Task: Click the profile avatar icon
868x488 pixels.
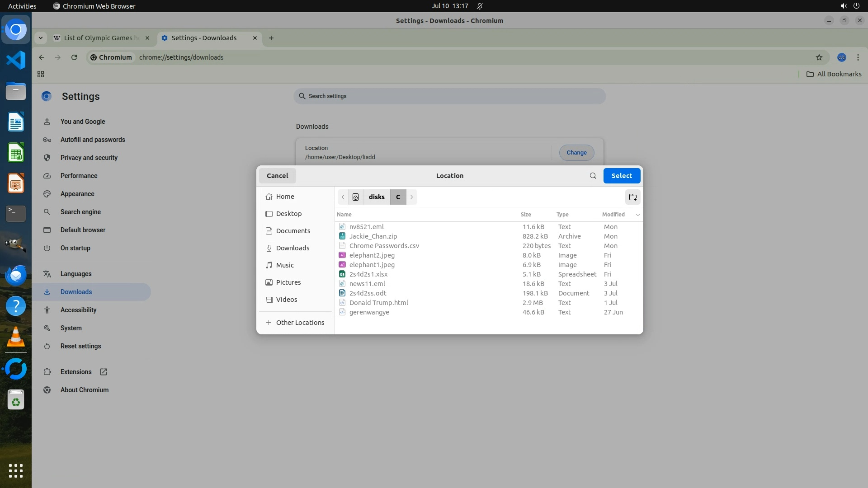Action: click(x=841, y=57)
